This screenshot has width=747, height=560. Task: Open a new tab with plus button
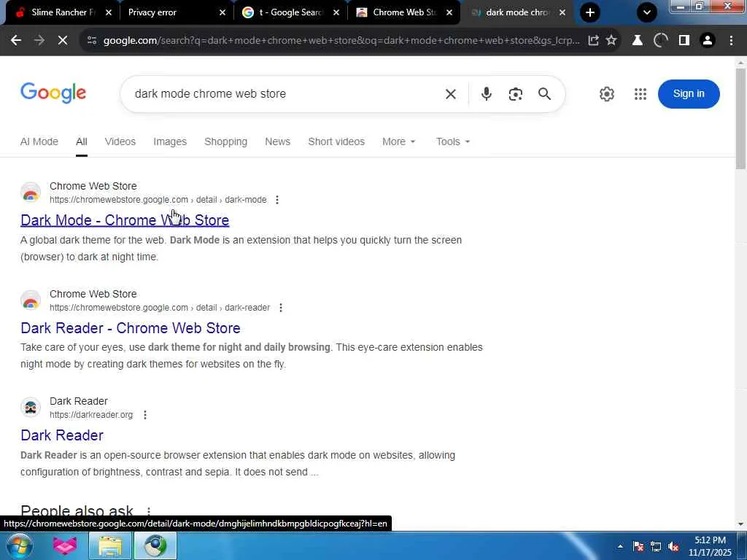coord(589,12)
